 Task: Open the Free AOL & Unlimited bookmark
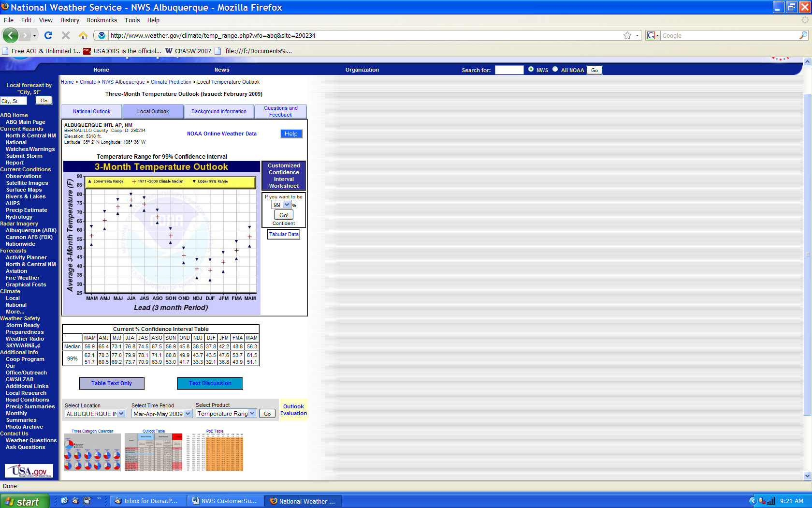[42, 51]
